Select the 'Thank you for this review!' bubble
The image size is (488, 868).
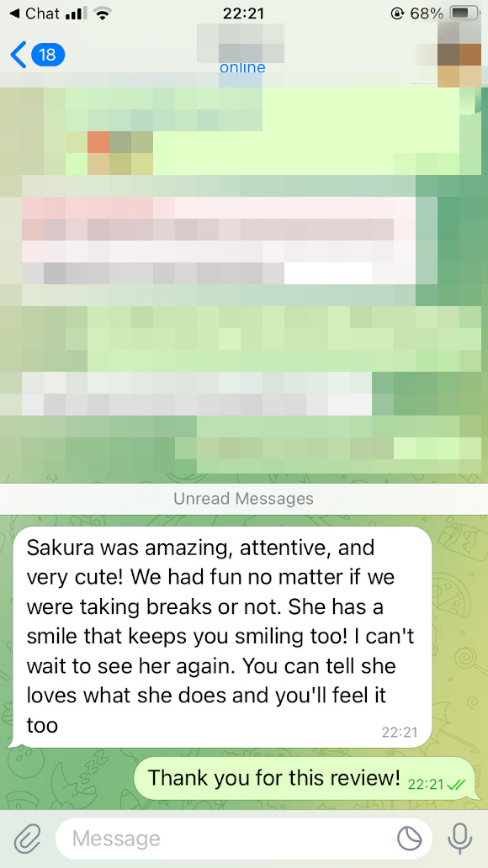(305, 778)
